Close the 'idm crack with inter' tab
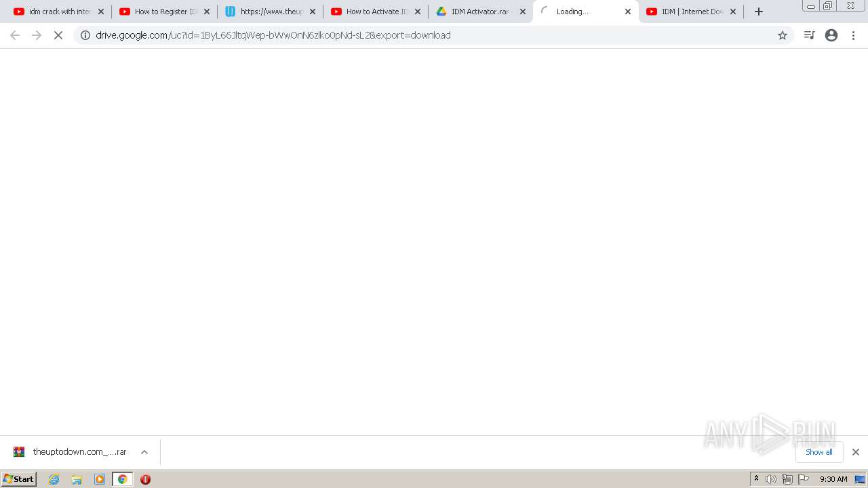Screen dimensions: 868x488 [x=101, y=12]
